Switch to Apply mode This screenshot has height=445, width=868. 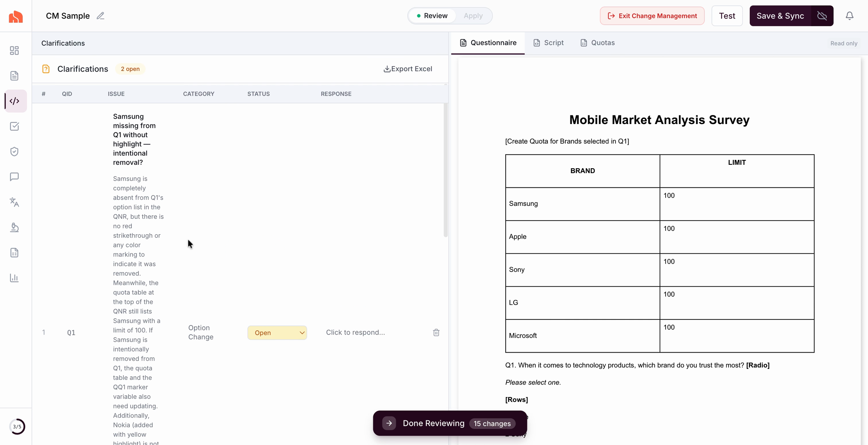[x=473, y=16]
